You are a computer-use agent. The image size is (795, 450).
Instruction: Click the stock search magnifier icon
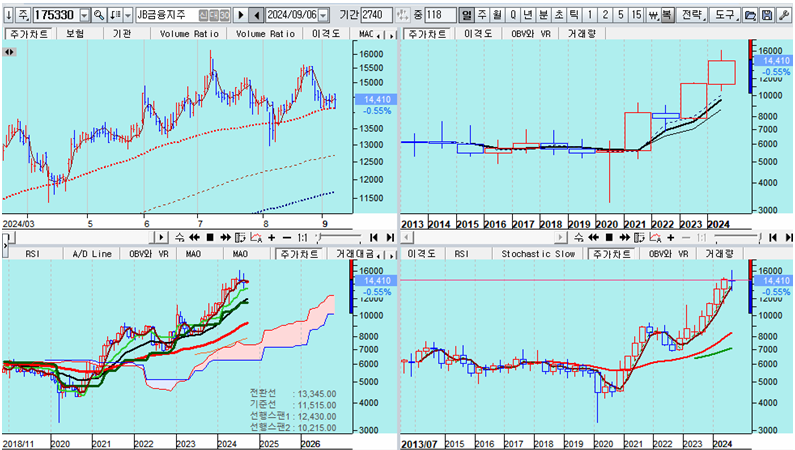(x=99, y=15)
